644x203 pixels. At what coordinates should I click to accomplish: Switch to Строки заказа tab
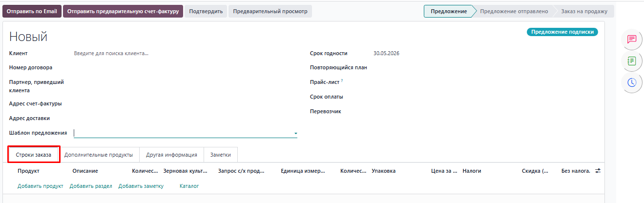click(34, 155)
